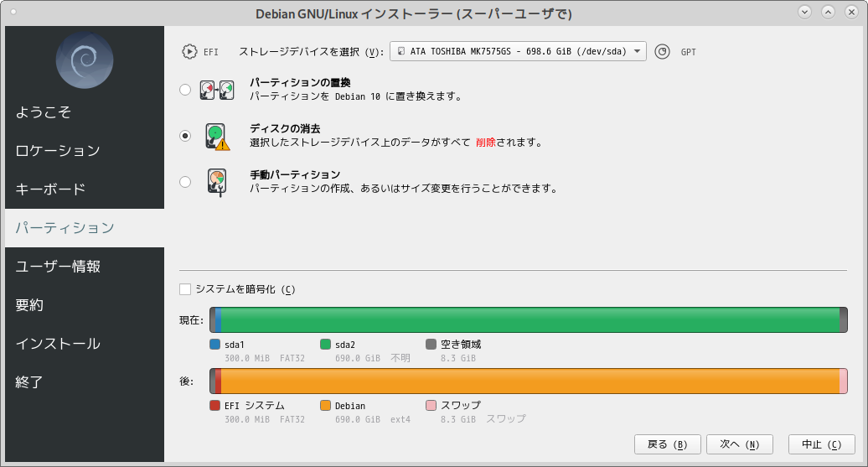Open the storage device dropdown
Viewport: 868px width, 467px height.
518,51
